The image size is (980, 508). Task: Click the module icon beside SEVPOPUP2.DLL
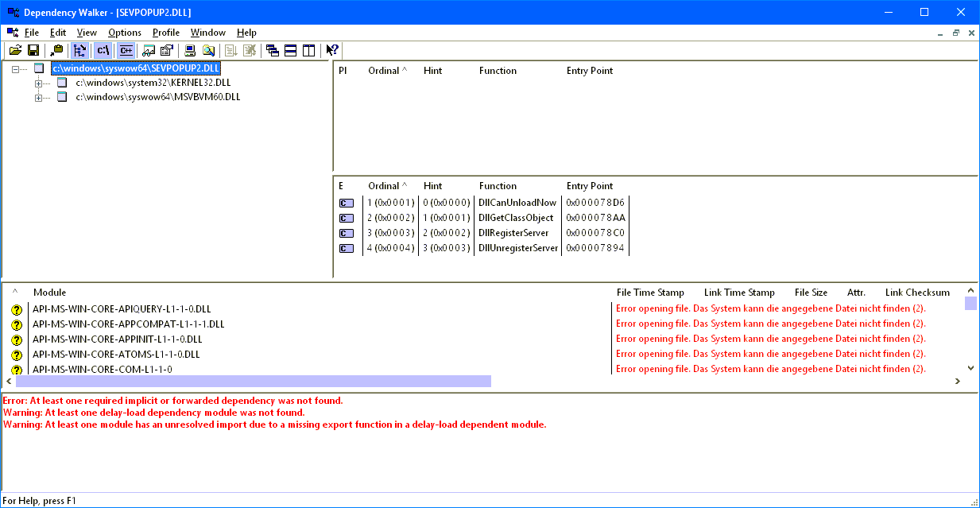[x=39, y=68]
